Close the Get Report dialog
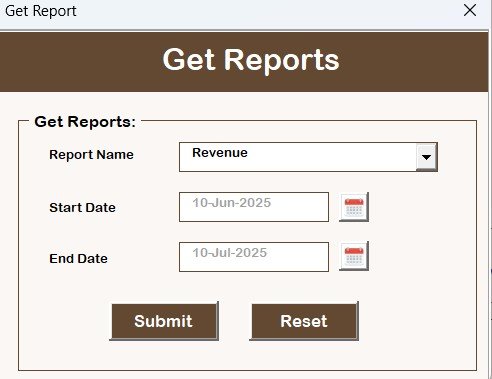The height and width of the screenshot is (379, 492). (x=470, y=11)
